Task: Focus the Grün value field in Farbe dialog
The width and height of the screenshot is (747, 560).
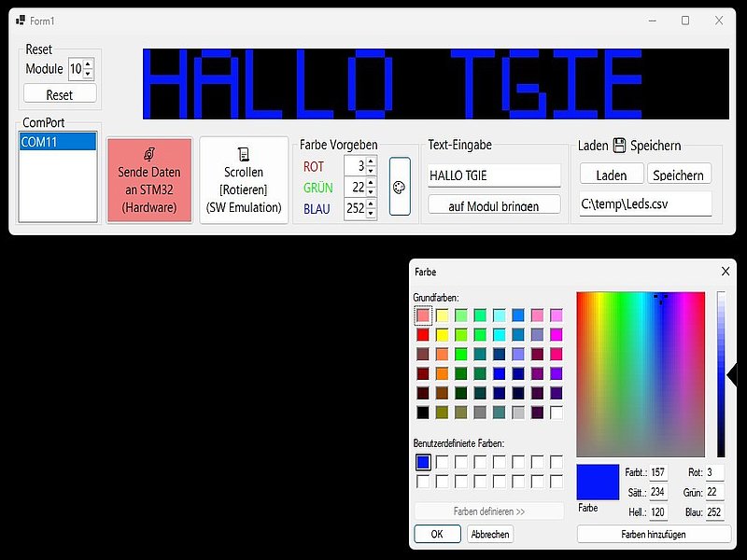Action: pyautogui.click(x=714, y=492)
